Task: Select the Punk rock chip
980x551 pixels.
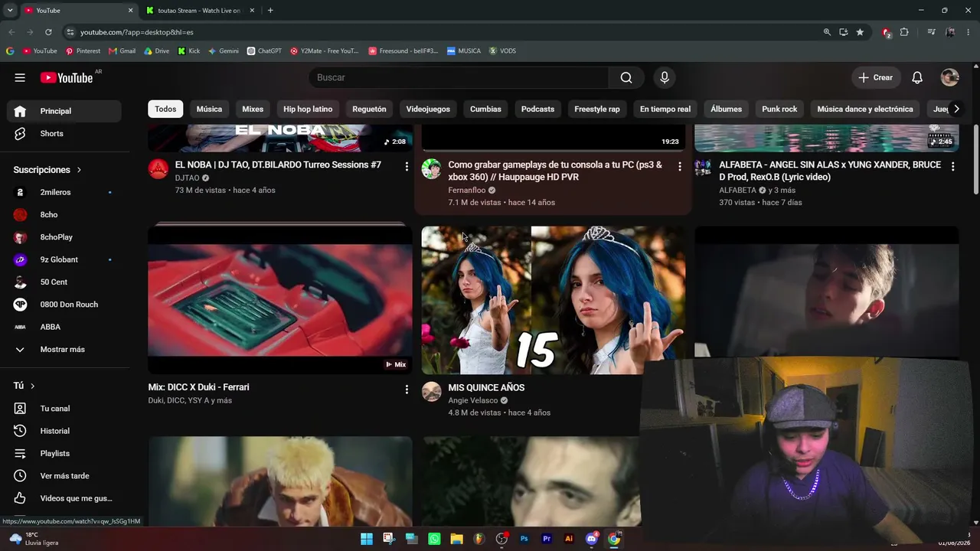Action: point(779,109)
